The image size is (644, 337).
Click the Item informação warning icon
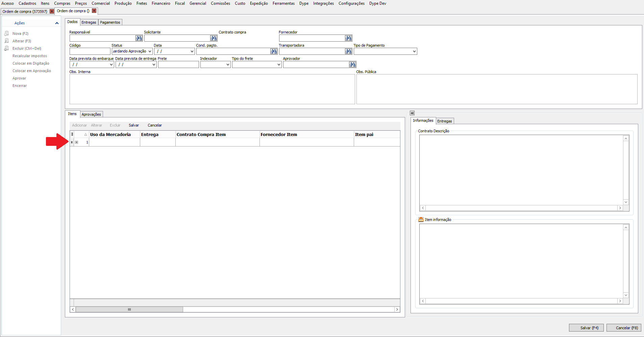(x=421, y=220)
